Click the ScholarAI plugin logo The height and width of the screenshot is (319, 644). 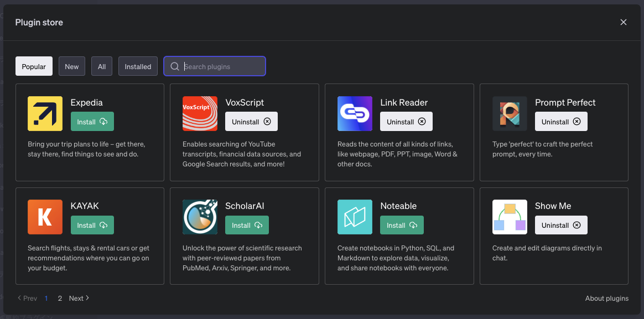point(200,217)
